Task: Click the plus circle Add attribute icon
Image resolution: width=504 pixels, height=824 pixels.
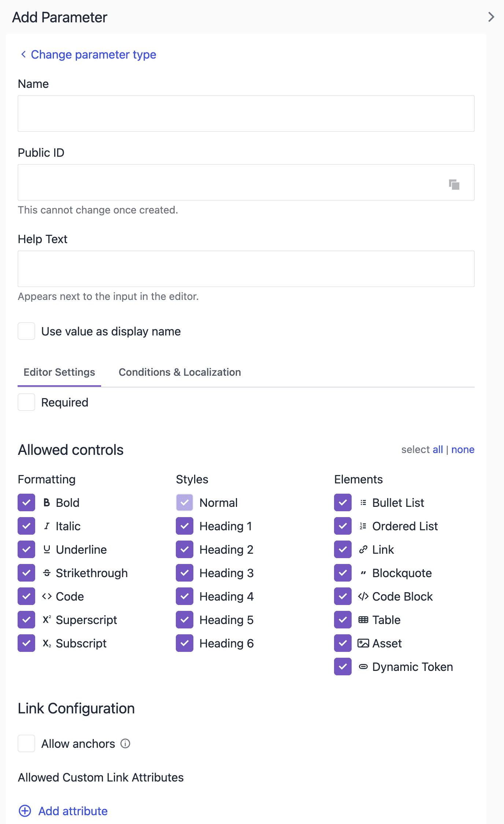Action: point(25,811)
